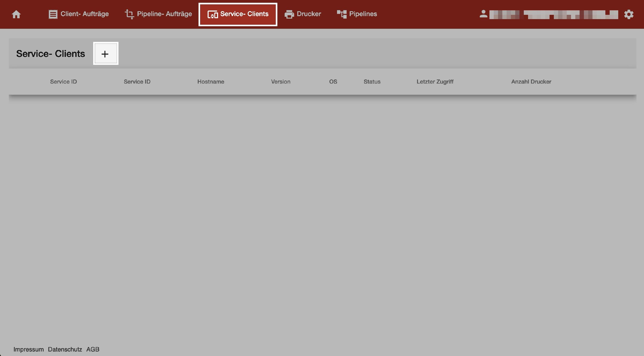This screenshot has width=644, height=356.
Task: Click Anzahl Drucker column header
Action: coord(531,82)
